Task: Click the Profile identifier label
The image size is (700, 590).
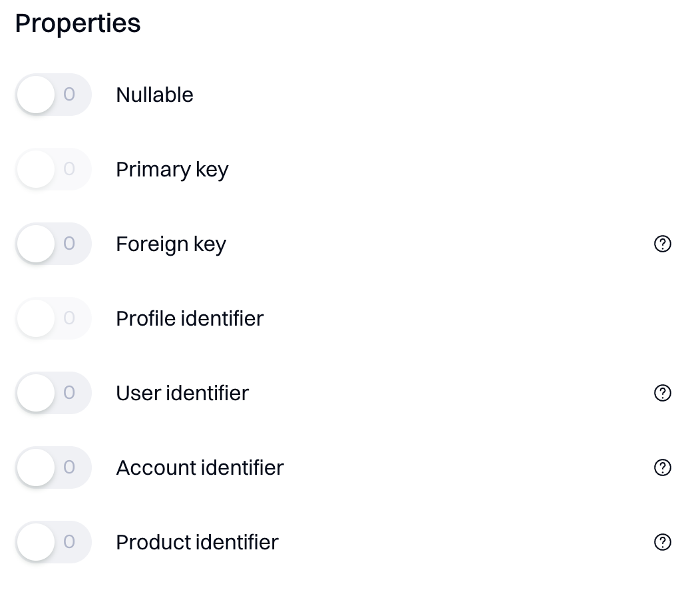Action: [190, 319]
